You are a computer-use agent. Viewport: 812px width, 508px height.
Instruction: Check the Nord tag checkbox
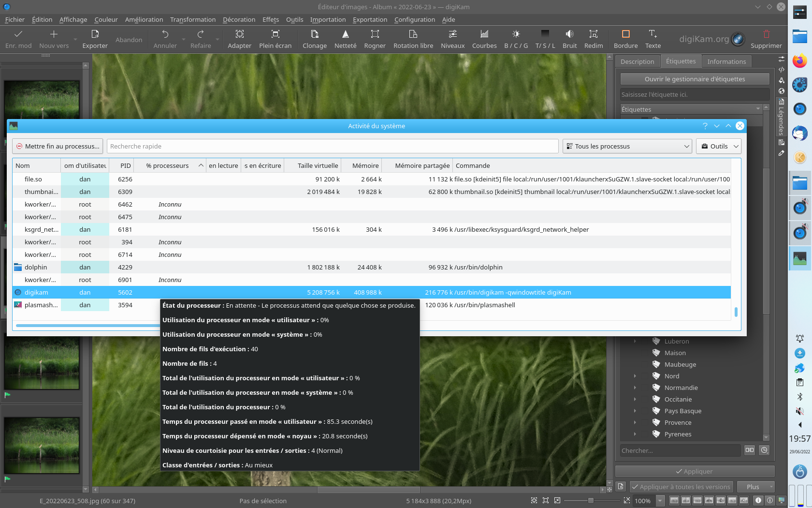click(645, 376)
